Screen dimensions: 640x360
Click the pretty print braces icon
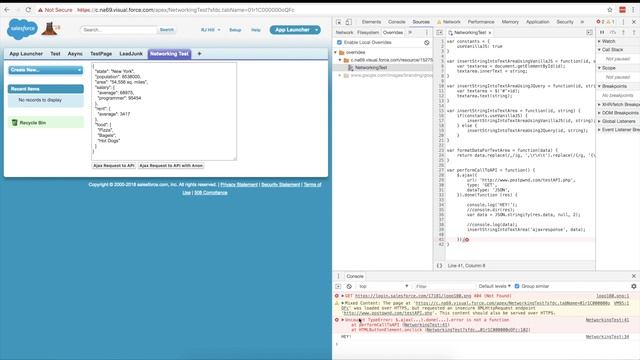(x=439, y=265)
